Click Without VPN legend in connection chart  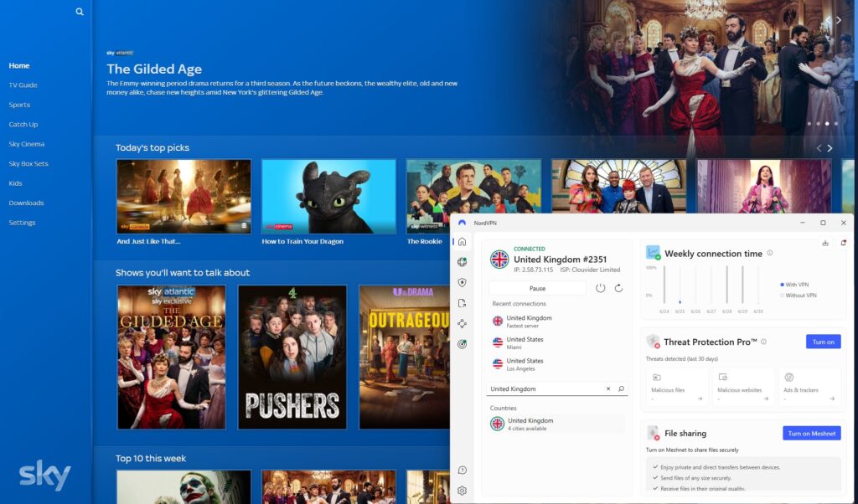(x=799, y=296)
